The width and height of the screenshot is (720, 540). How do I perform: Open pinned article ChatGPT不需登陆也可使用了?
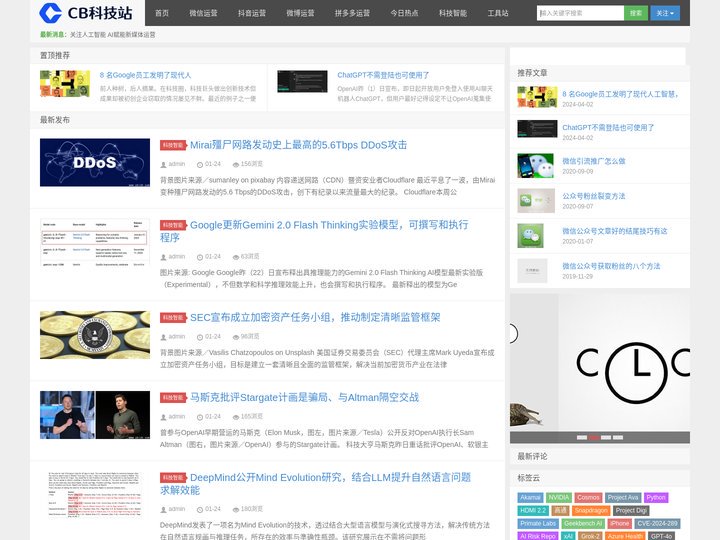coord(383,75)
